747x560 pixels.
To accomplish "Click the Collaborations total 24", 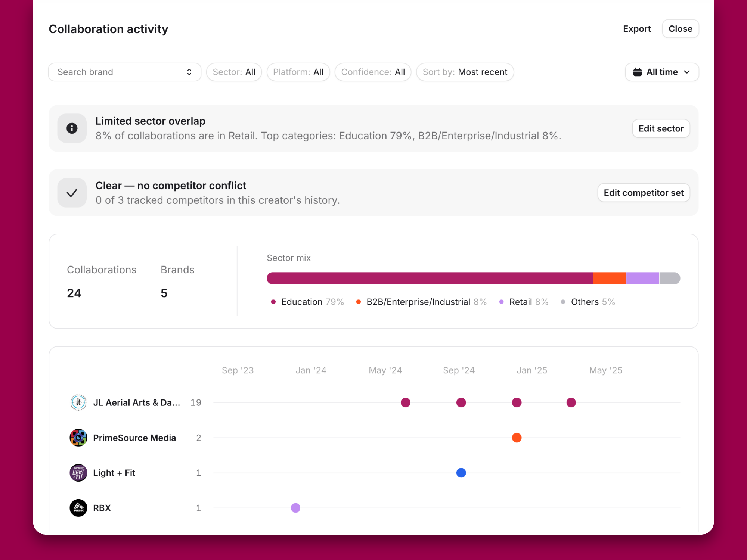I will 74,293.
